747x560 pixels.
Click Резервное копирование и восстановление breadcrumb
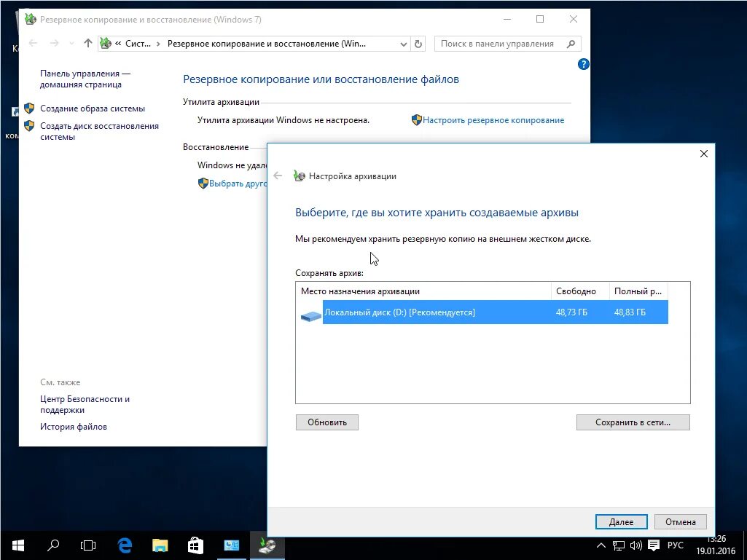pos(267,44)
